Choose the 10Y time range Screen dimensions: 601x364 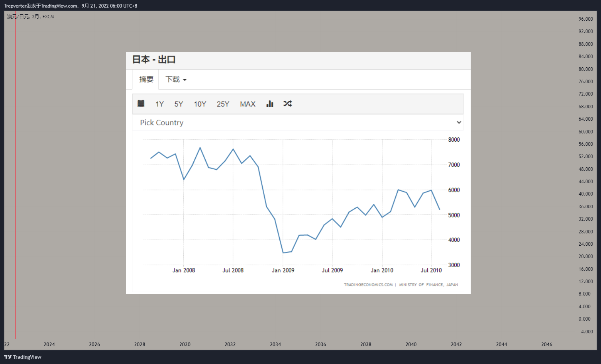point(200,104)
